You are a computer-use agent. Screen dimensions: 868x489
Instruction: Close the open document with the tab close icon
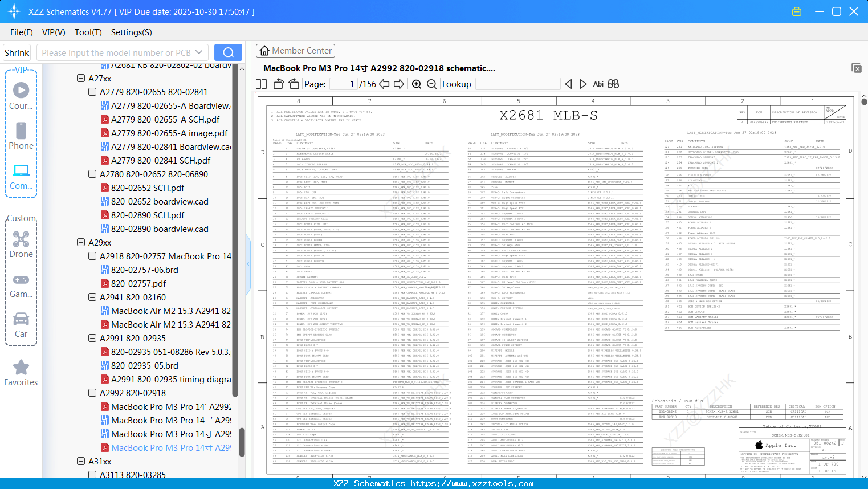tap(857, 68)
